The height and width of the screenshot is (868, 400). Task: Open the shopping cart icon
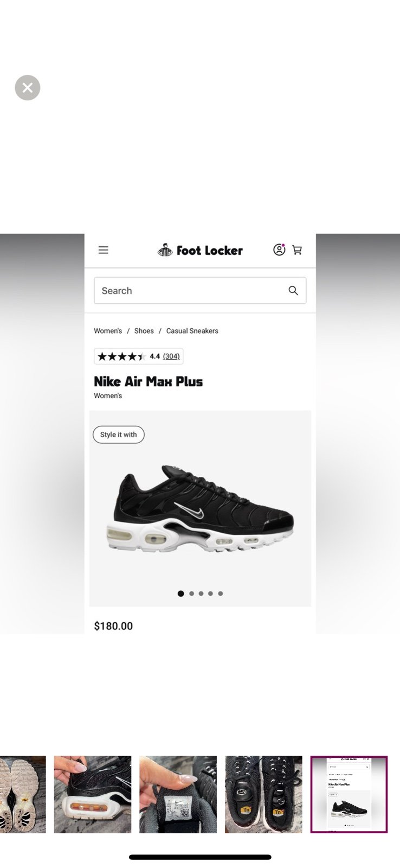click(297, 250)
